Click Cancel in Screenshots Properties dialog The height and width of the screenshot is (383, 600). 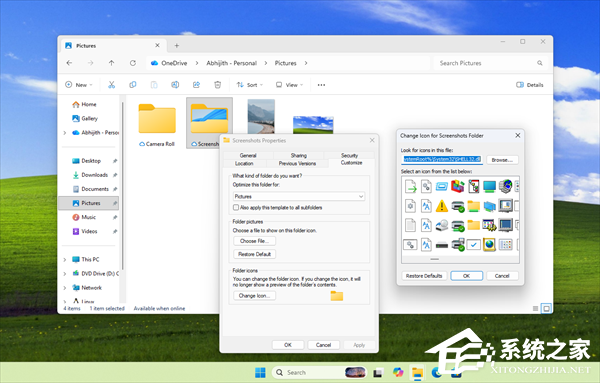point(323,345)
